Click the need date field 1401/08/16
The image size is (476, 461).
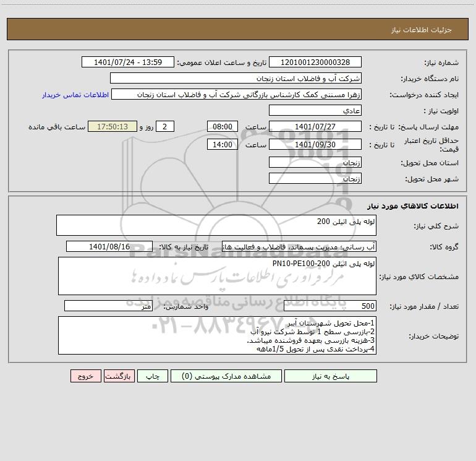[109, 246]
